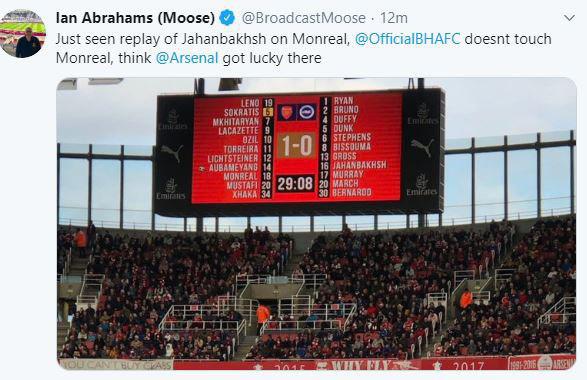Viewport: 587px width, 380px height.
Task: Click the Arsenal crest on the scoreboard
Action: click(x=287, y=112)
